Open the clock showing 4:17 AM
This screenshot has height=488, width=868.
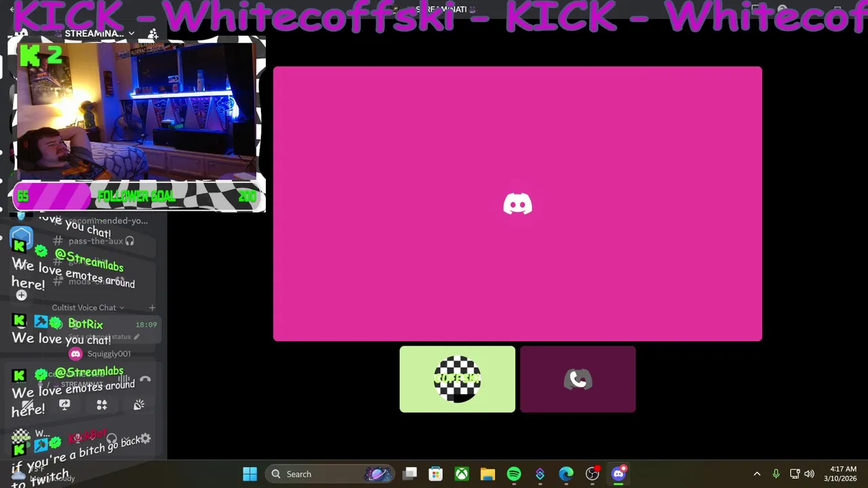(x=840, y=474)
